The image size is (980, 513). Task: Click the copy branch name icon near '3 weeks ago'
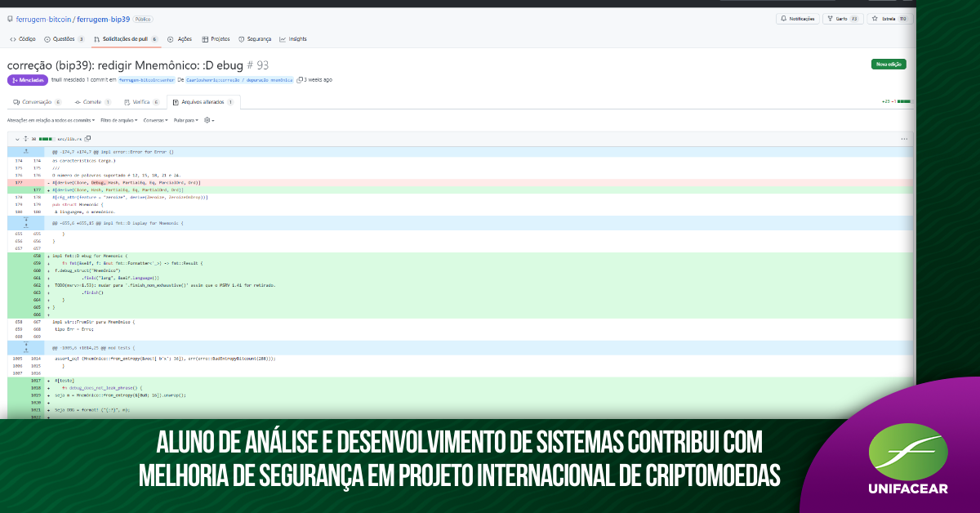(x=300, y=80)
